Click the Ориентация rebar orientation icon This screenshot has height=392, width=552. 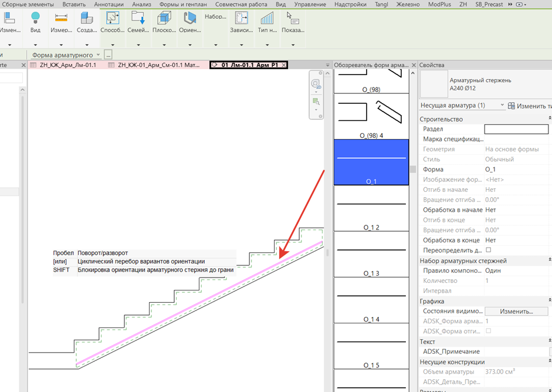(x=189, y=18)
